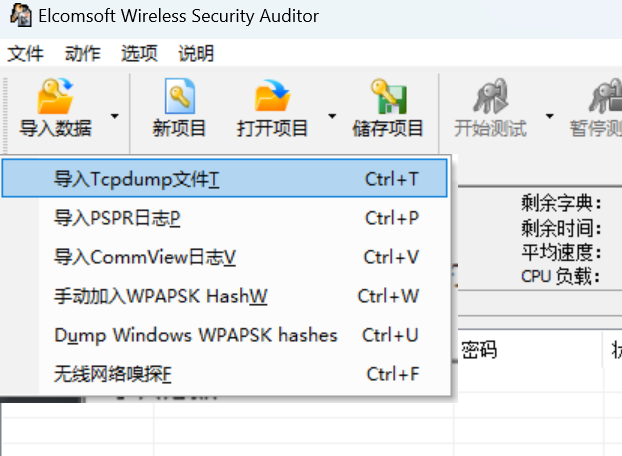This screenshot has height=456, width=622.
Task: Click the 储存项目 save project icon
Action: coord(388,96)
